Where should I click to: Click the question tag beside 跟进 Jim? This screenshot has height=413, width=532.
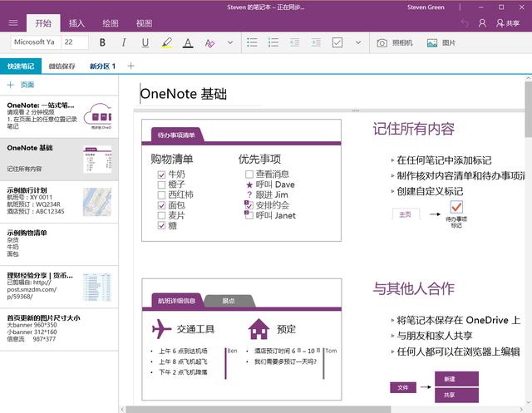249,195
